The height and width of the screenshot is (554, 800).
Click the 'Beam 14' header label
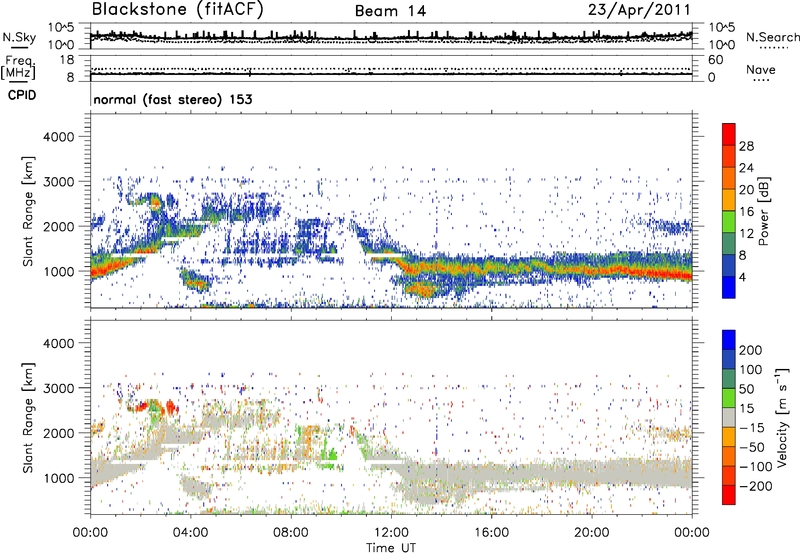tap(390, 11)
